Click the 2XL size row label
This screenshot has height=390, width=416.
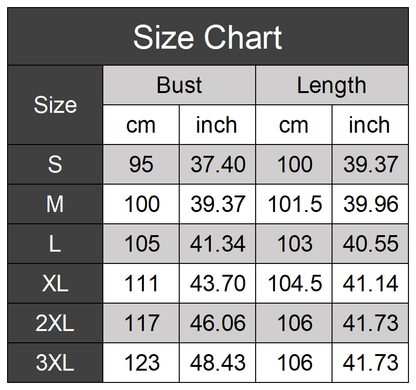coord(55,323)
